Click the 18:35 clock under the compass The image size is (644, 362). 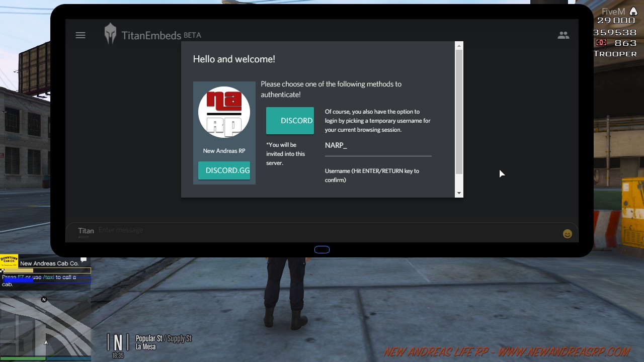tap(118, 355)
